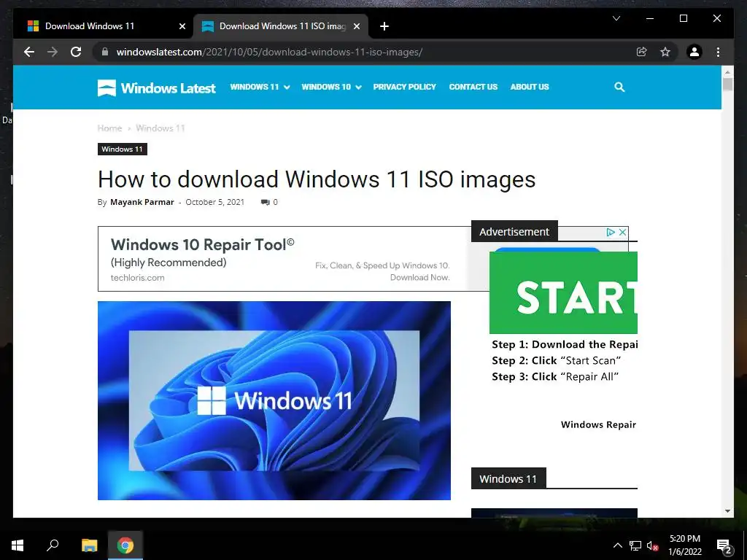Click the AdChoices triangle icon

(x=611, y=233)
